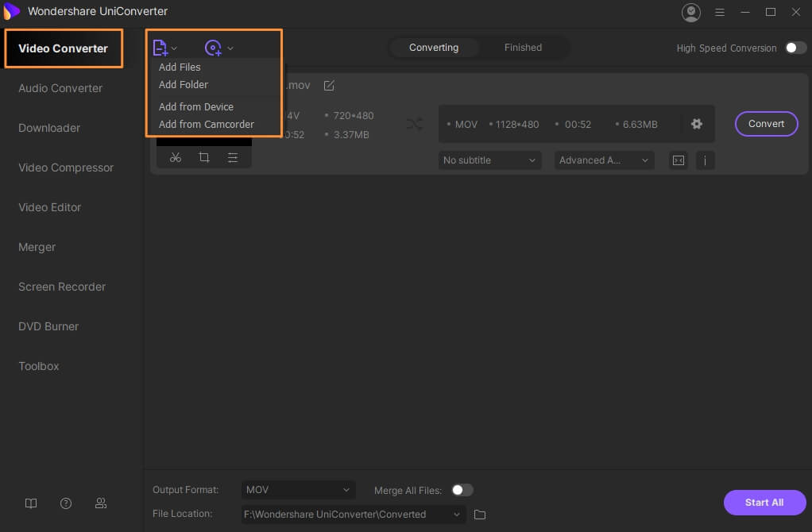Toggle Merge All Files switch
Screen dimensions: 812x532
[x=462, y=490]
